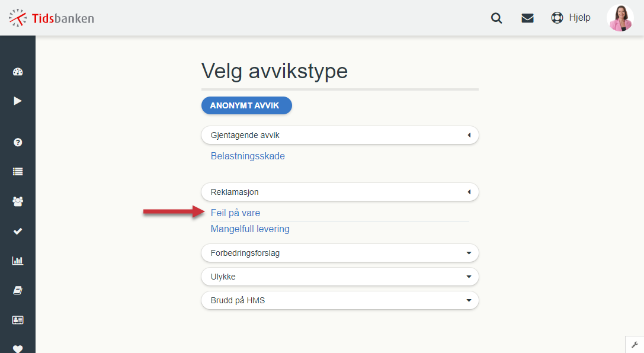The height and width of the screenshot is (353, 644).
Task: Open search with magnifying glass icon
Action: (x=496, y=18)
